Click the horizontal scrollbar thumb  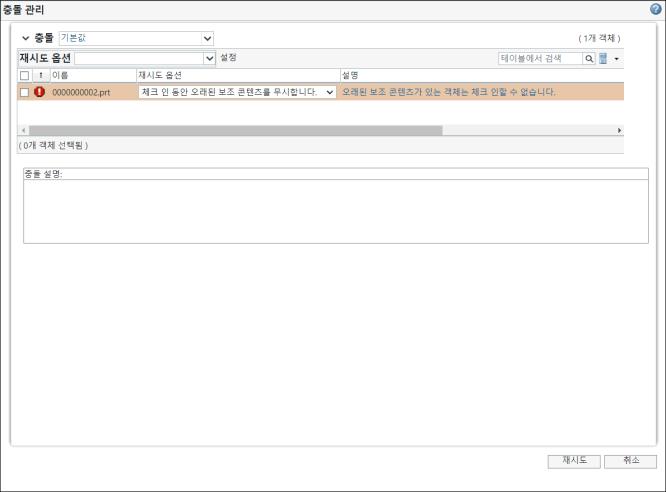(x=236, y=130)
